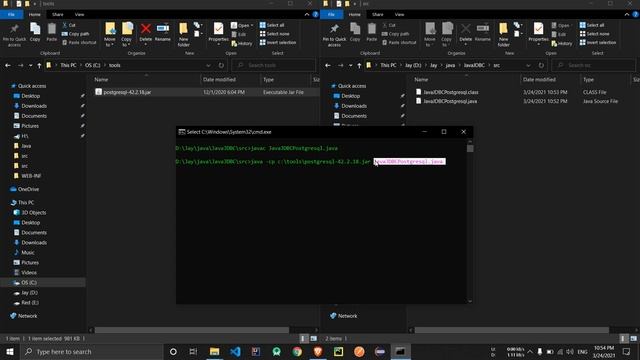Image resolution: width=640 pixels, height=360 pixels.
Task: Click Copy path in tools window ribbon
Action: tap(75, 34)
